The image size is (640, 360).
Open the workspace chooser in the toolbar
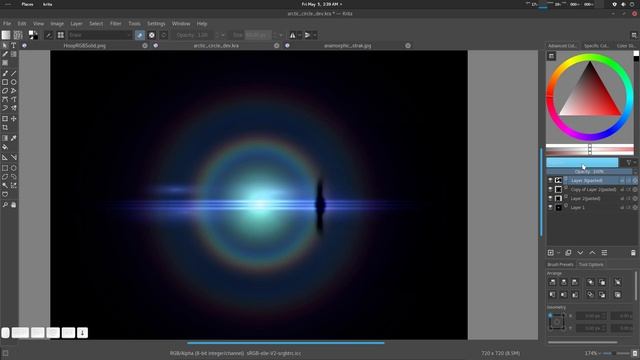click(634, 35)
